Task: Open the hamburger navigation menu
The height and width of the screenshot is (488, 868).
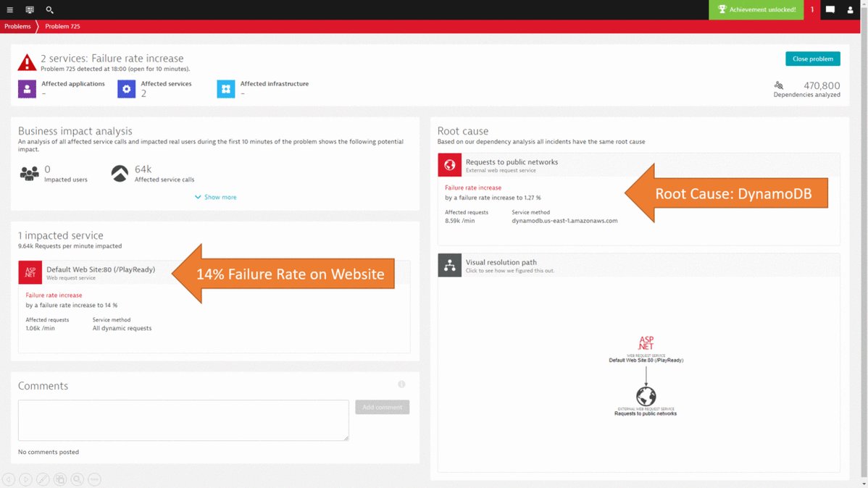Action: click(x=9, y=9)
